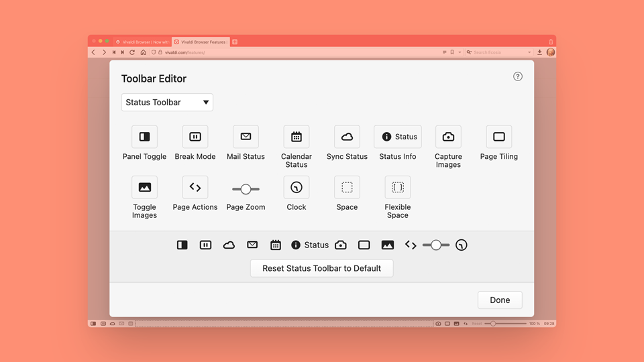
Task: Select the Page Actions item in the palette
Action: tap(195, 187)
